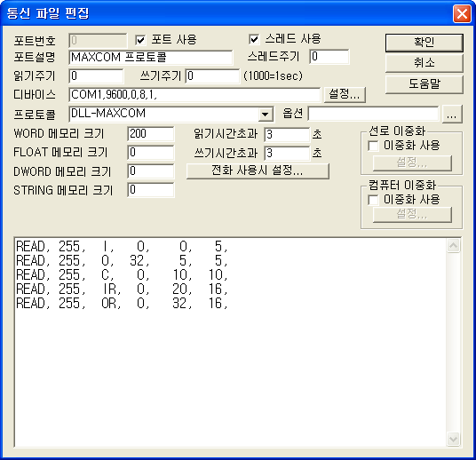Close the 통신 파일 편집 dialog
The height and width of the screenshot is (460, 476).
pos(462,13)
